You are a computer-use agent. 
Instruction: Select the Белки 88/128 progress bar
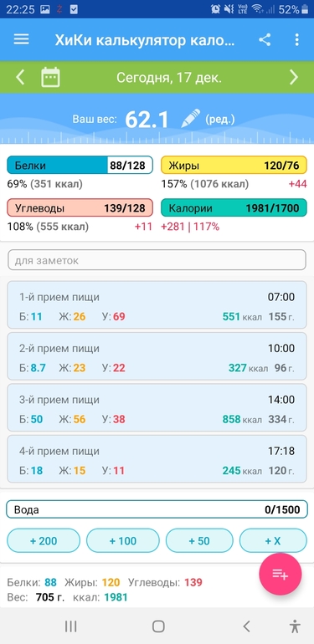(80, 166)
